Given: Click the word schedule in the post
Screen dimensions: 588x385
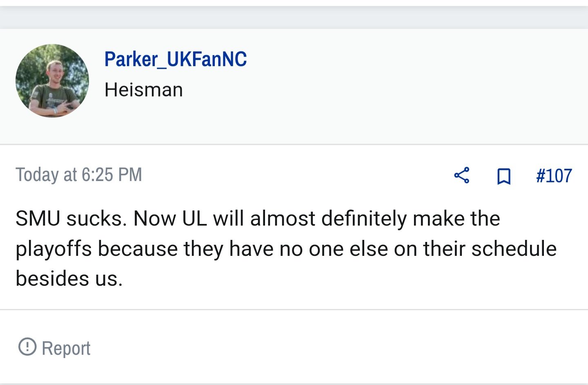Looking at the screenshot, I should tap(514, 248).
